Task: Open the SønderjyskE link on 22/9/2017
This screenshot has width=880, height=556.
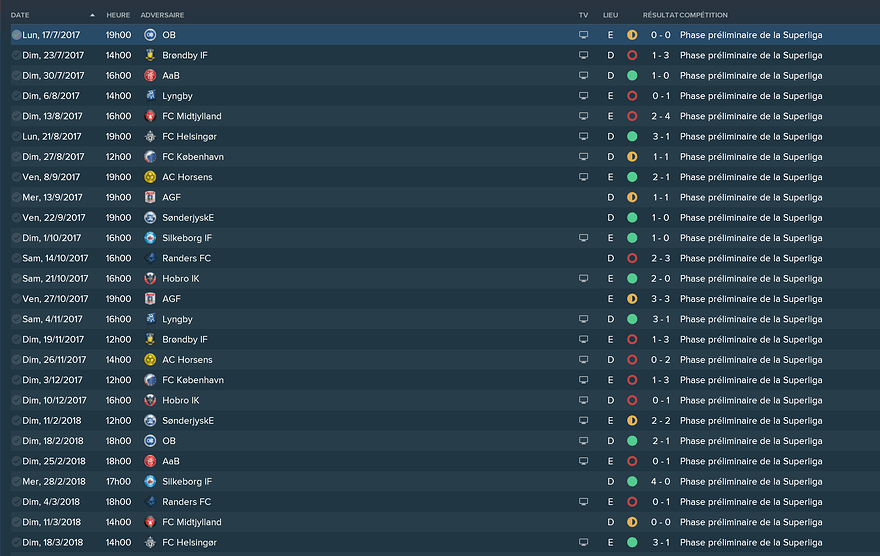Action: (x=188, y=218)
